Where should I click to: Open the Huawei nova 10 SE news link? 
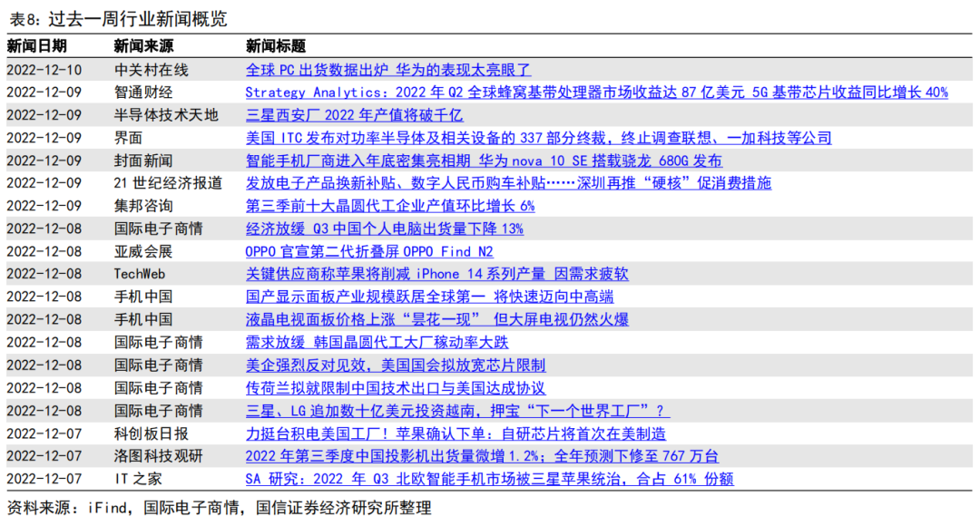[484, 161]
